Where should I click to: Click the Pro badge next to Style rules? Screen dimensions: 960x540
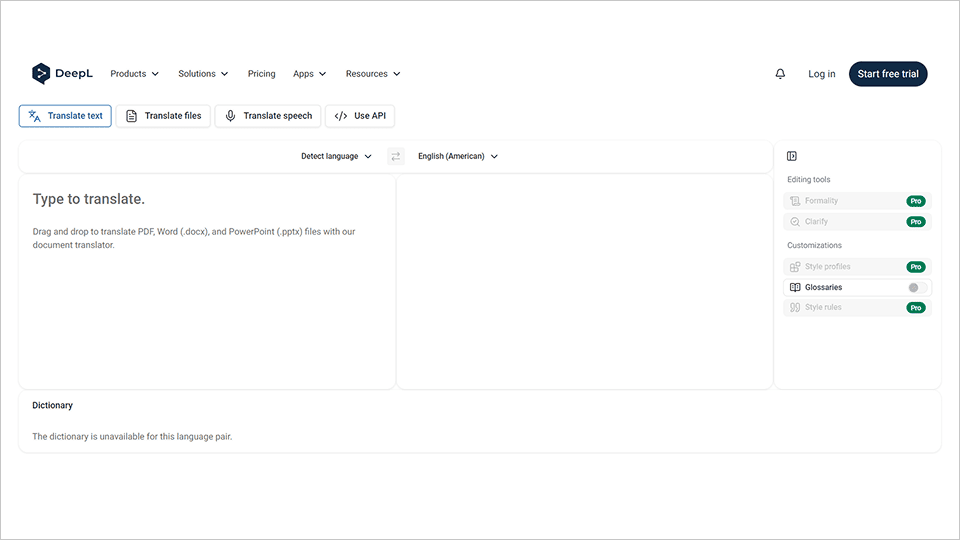click(x=916, y=308)
